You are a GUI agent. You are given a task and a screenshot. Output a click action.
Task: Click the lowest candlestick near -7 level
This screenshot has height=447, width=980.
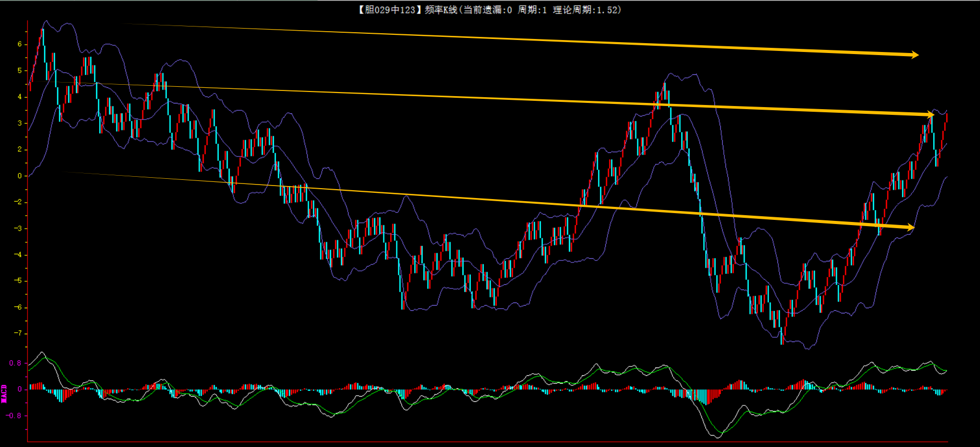(783, 335)
